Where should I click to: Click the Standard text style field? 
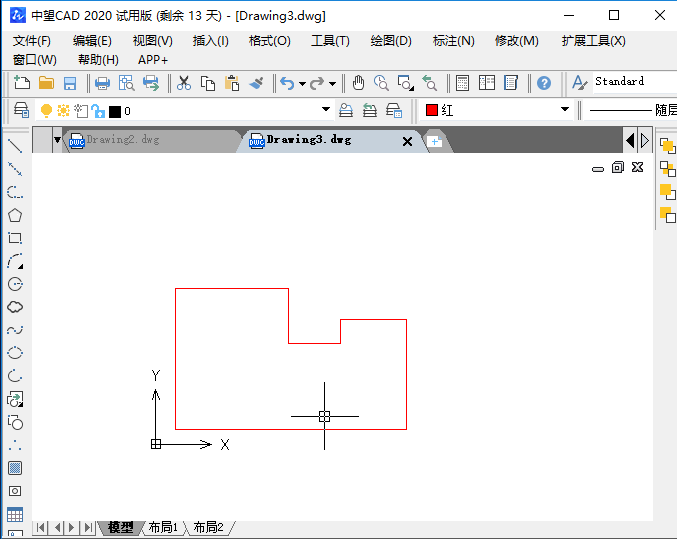(x=620, y=82)
